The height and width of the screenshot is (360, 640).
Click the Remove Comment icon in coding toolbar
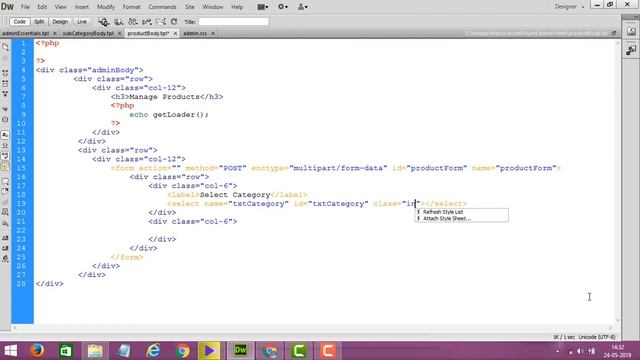pos(5,192)
